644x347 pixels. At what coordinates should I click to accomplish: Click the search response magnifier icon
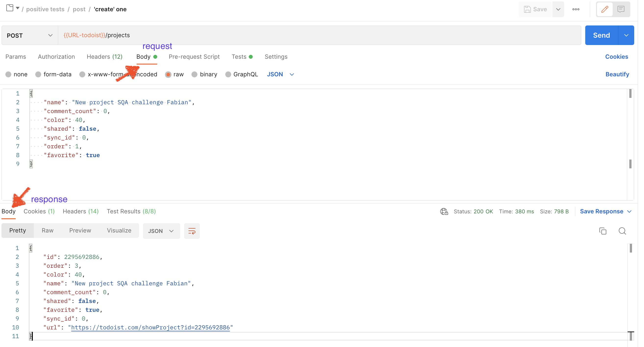coord(622,231)
